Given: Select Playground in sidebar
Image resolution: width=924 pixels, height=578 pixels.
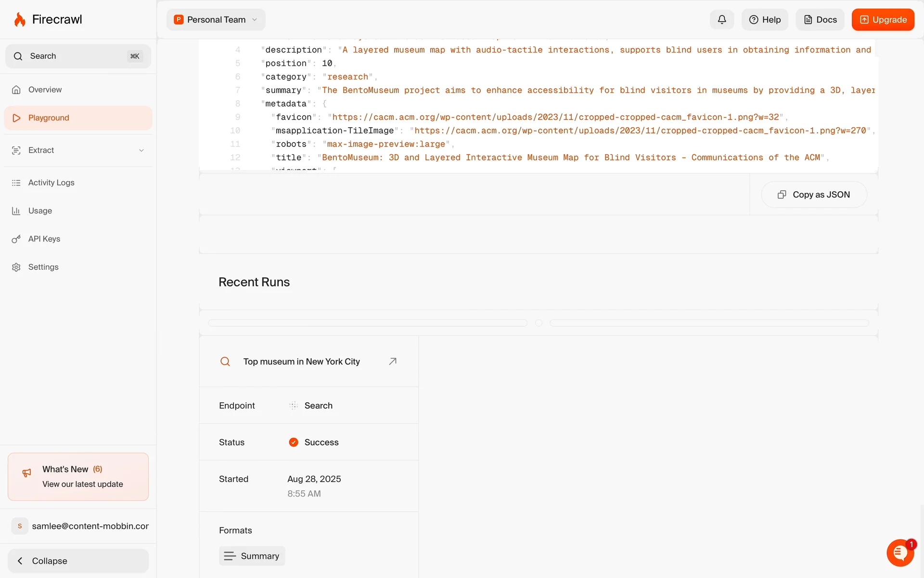Looking at the screenshot, I should (49, 118).
